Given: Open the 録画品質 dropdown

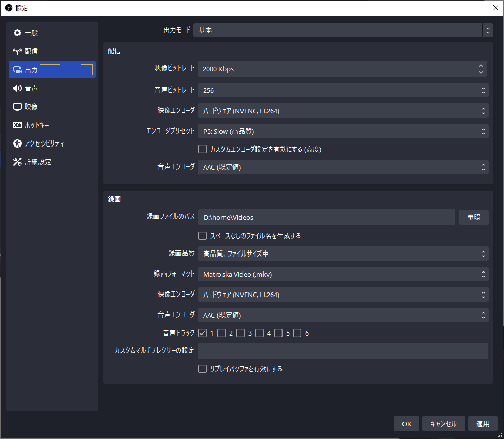Looking at the screenshot, I should pyautogui.click(x=342, y=253).
